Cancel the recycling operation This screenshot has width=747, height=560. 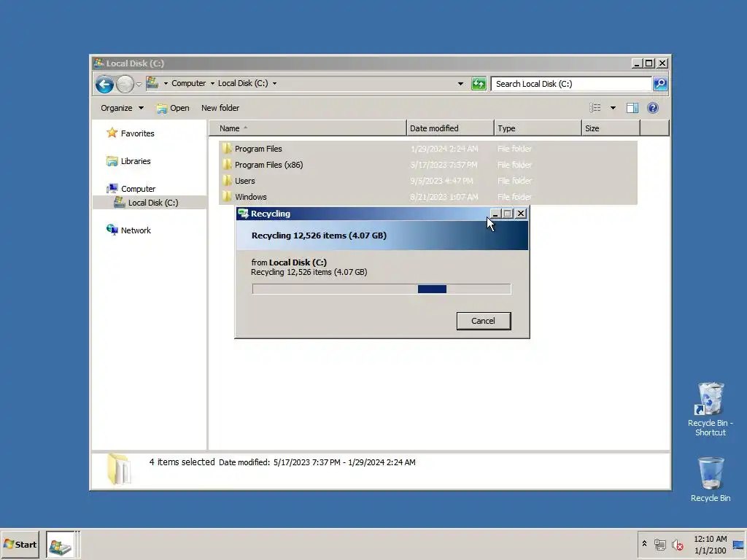(483, 321)
